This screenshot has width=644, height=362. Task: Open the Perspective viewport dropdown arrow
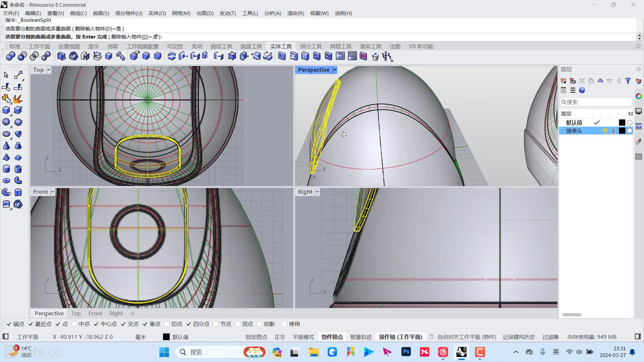[335, 70]
